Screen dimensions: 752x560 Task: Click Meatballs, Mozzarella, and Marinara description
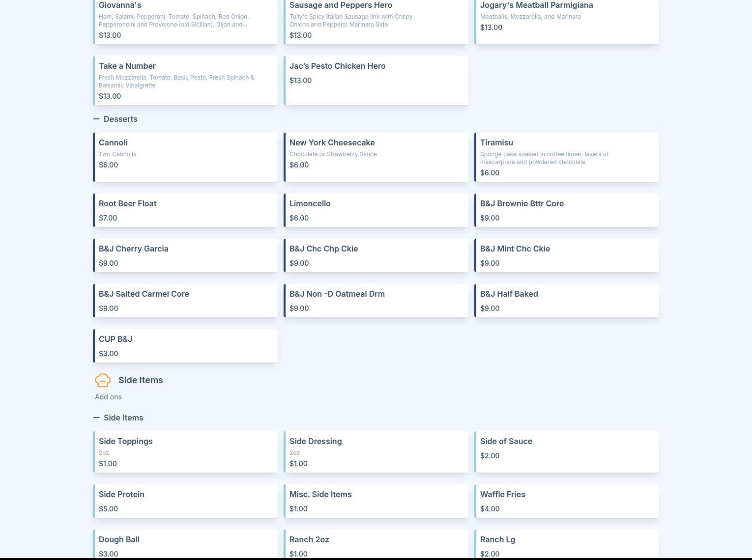pos(530,17)
